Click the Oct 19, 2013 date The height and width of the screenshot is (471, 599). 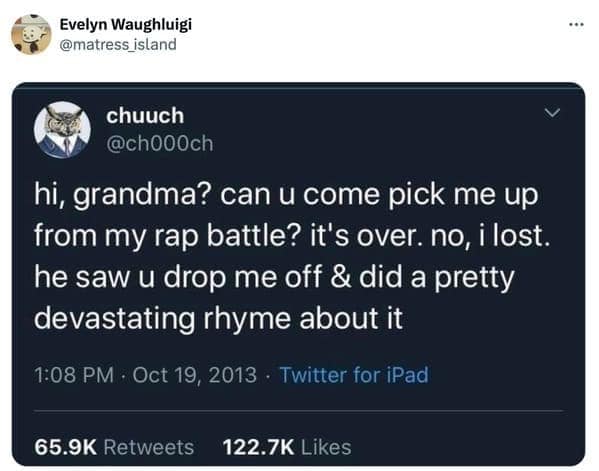[195, 374]
